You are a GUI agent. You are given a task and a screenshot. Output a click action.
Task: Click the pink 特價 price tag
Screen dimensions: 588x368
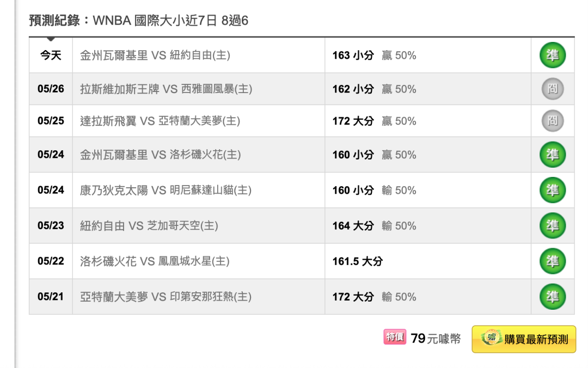(395, 336)
